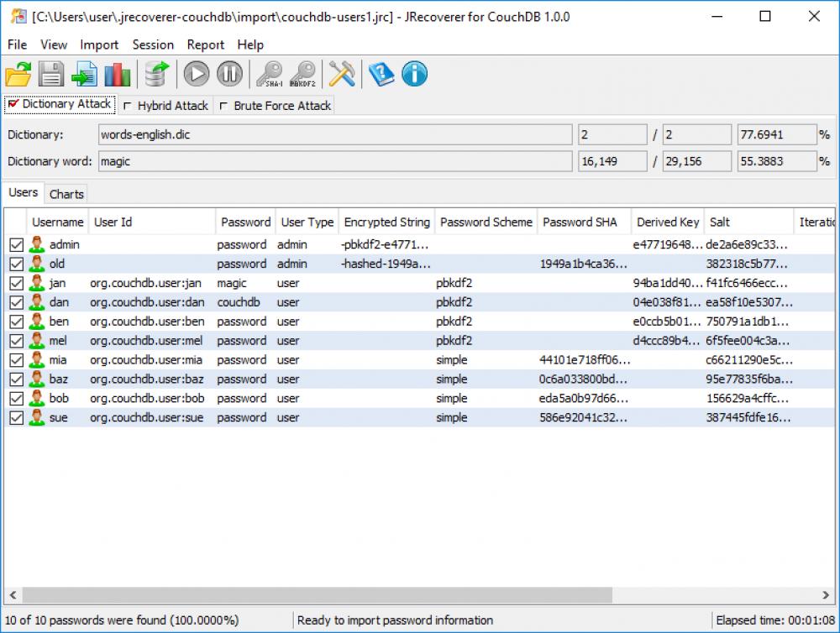Open a session file with the folder icon

coord(18,74)
